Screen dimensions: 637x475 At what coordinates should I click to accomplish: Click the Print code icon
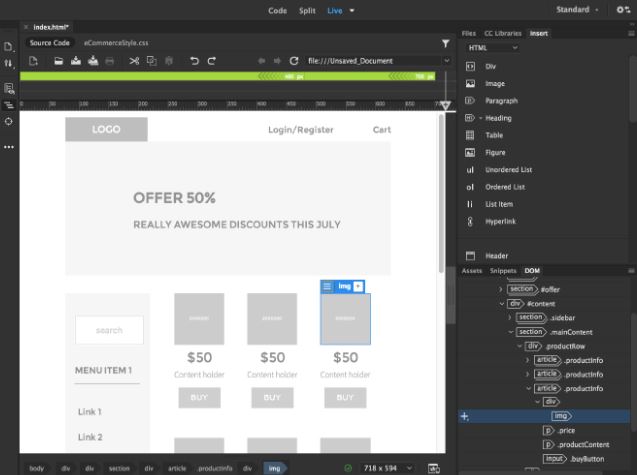[110, 61]
